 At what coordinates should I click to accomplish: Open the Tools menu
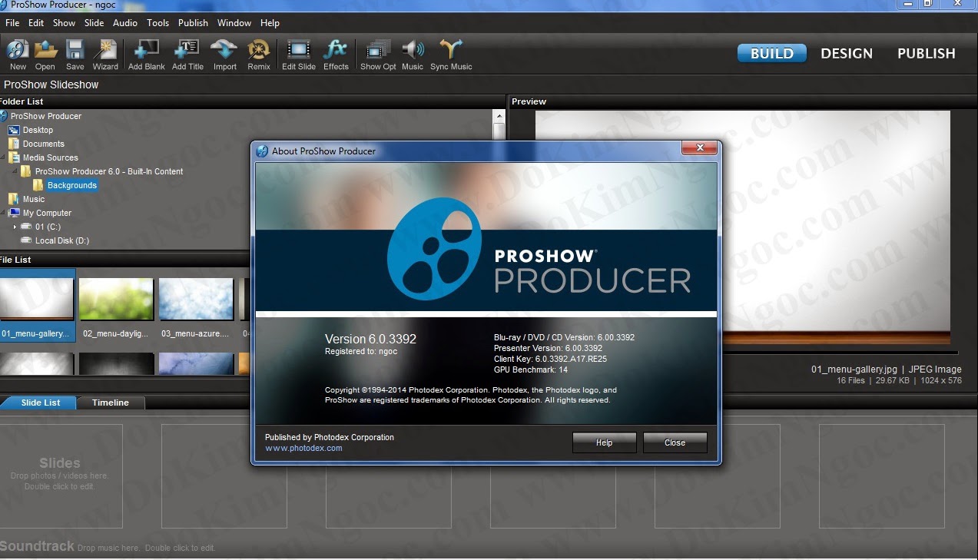tap(157, 23)
